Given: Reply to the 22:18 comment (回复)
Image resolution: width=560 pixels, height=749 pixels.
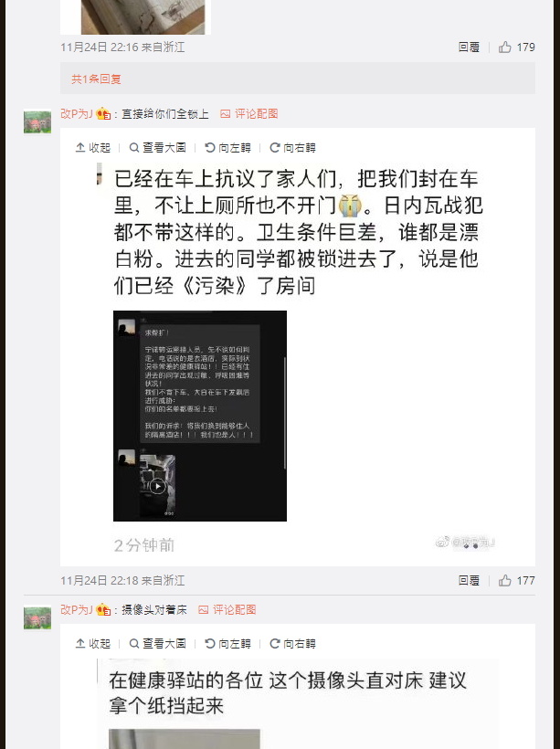Looking at the screenshot, I should point(469,580).
